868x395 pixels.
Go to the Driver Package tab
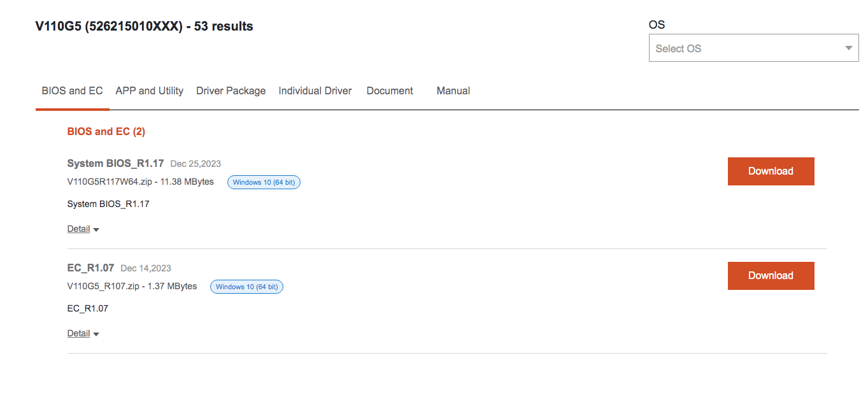click(x=231, y=91)
